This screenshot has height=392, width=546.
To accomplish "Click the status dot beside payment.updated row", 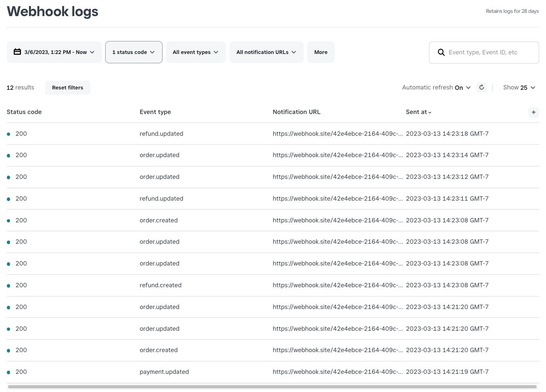I will 8,372.
